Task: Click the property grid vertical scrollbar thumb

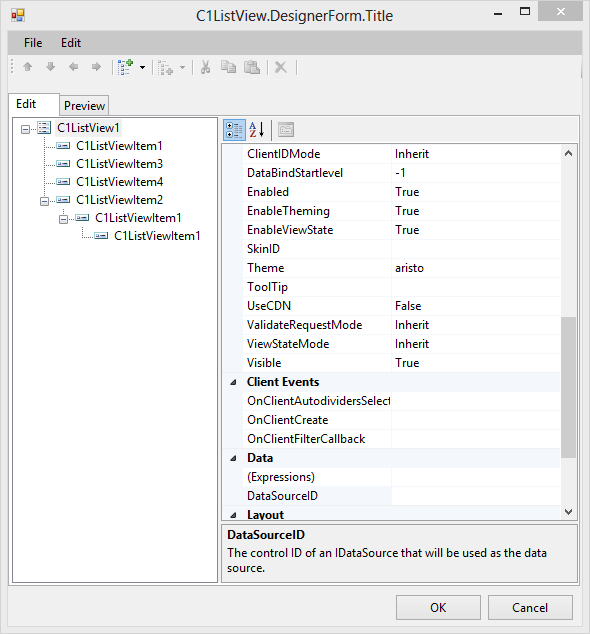Action: click(568, 388)
